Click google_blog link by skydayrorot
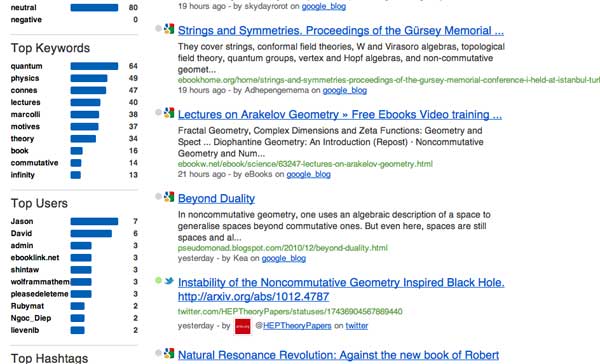The image size is (600, 364). [324, 7]
